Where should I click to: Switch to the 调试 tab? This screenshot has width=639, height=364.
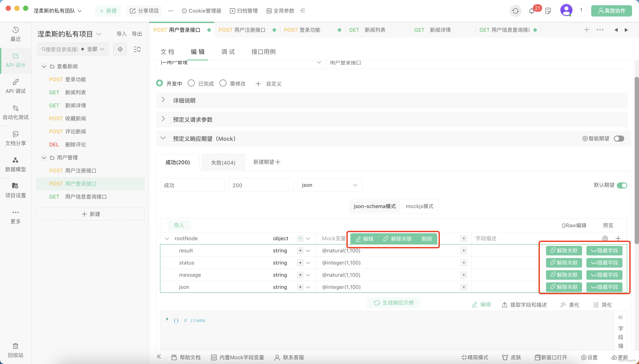pyautogui.click(x=228, y=52)
